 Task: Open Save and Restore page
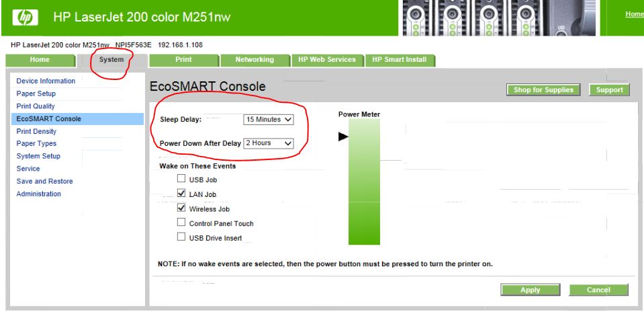pyautogui.click(x=44, y=182)
